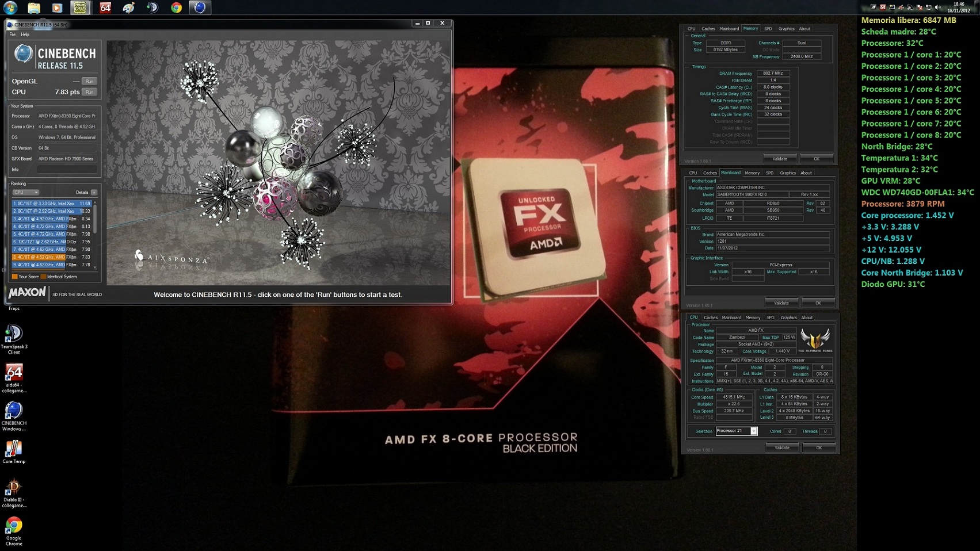Open TeamSpeak 3 Client desktop icon
Image resolution: width=980 pixels, height=551 pixels.
[14, 339]
